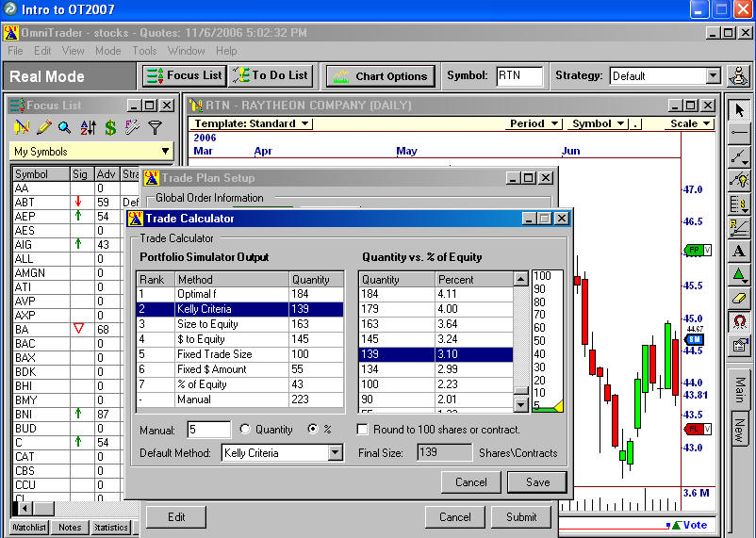The height and width of the screenshot is (538, 756).
Task: Select the horizontal line drawing tool
Action: coord(739,133)
